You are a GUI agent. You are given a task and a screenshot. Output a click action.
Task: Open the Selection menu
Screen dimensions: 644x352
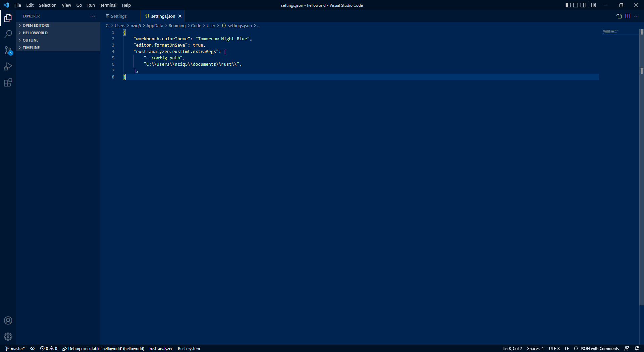[48, 5]
